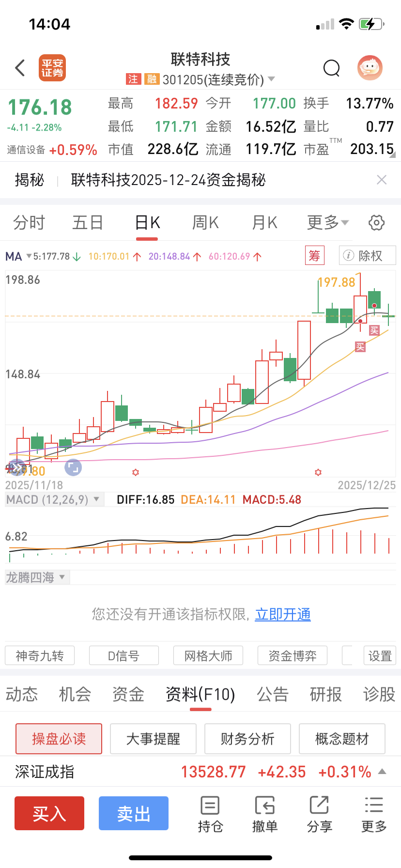Tap the 神奇九转 indicator button
Viewport: 401px width, 868px height.
pyautogui.click(x=40, y=656)
